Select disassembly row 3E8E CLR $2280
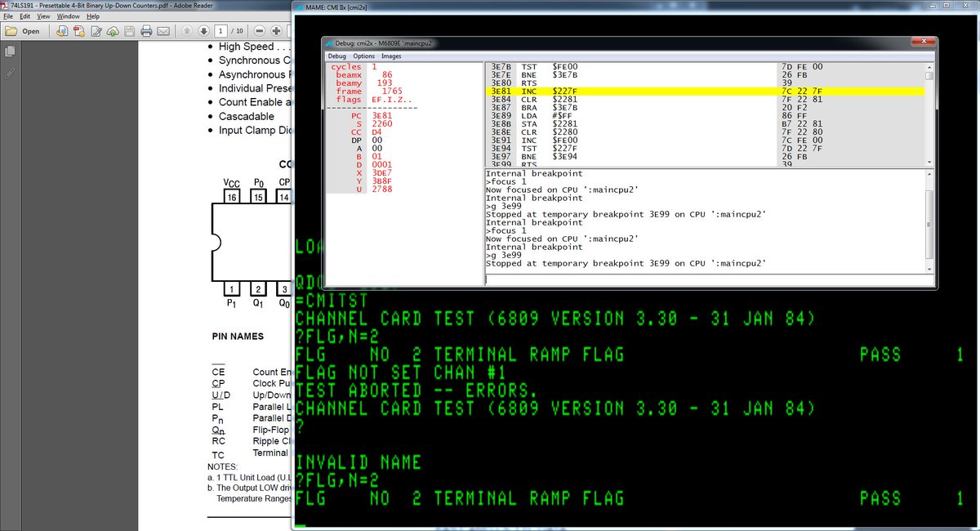Screen dimensions: 980x531 click(x=705, y=132)
